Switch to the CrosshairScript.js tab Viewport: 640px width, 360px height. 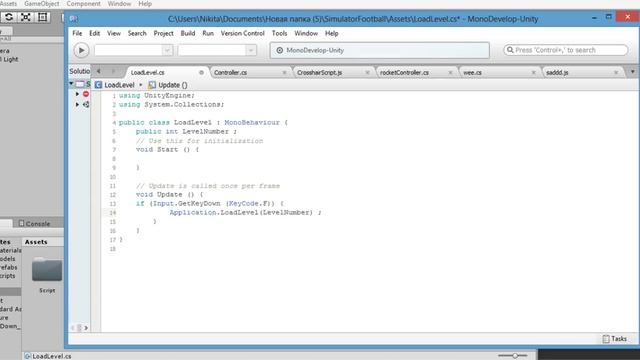coord(319,72)
